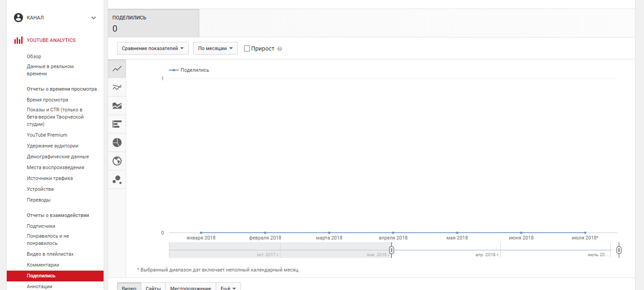Viewport: 644px width, 290px height.
Task: Open the Сравнение показателей dropdown
Action: point(153,48)
